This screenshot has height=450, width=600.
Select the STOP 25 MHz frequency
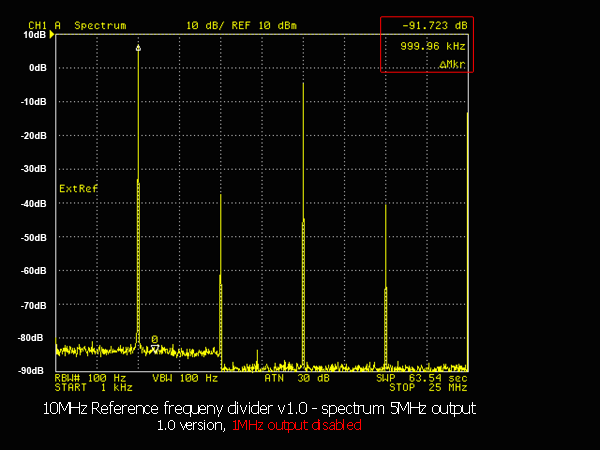tap(428, 388)
